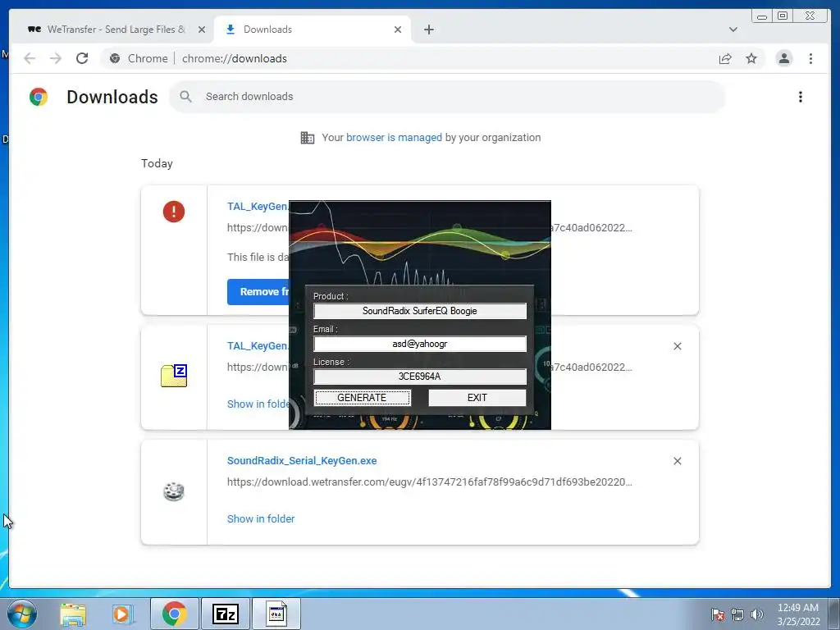Open Chrome three-dot main menu
The image size is (840, 630).
click(810, 58)
